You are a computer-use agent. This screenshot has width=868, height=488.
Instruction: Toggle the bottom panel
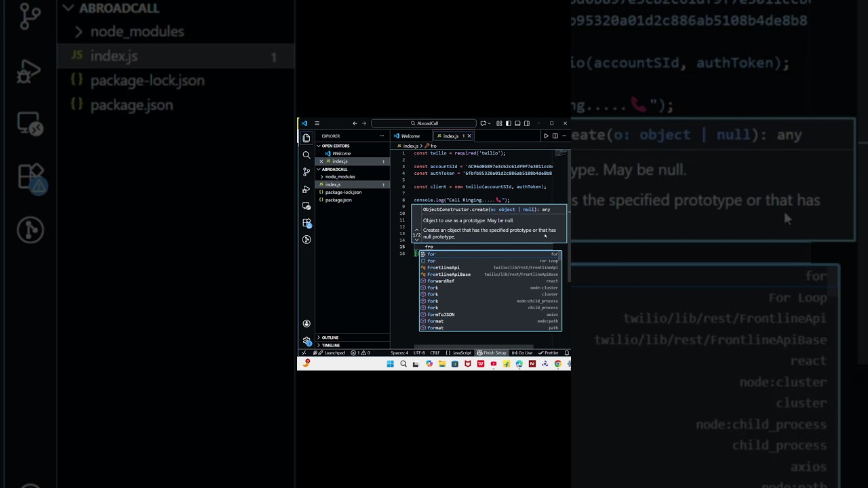pos(517,123)
